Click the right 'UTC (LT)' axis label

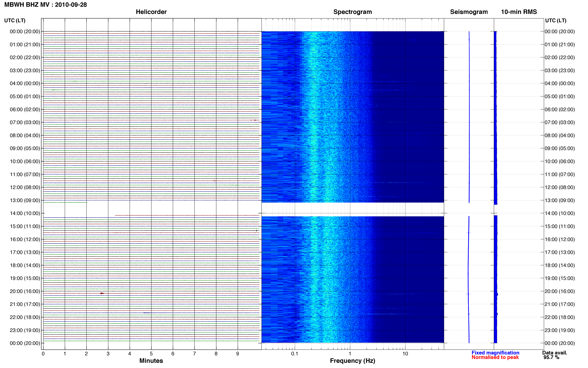coord(555,20)
